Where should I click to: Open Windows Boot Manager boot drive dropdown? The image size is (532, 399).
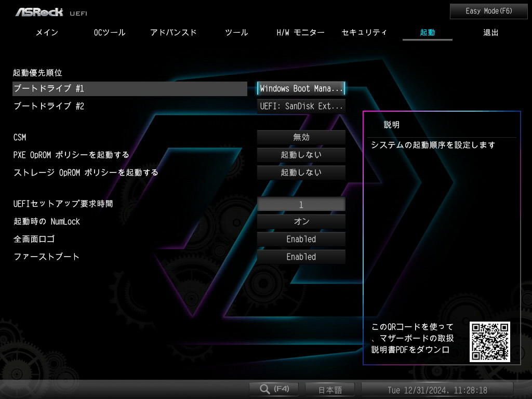click(x=301, y=88)
